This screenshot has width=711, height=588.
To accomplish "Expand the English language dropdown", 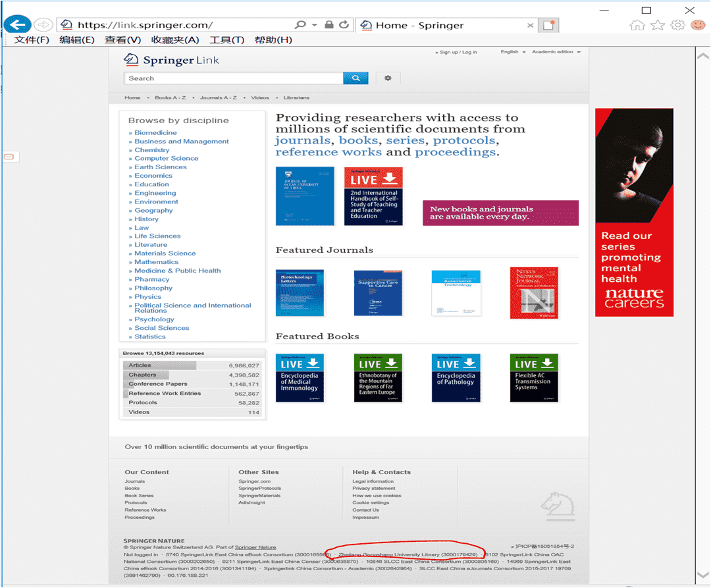I will (513, 52).
